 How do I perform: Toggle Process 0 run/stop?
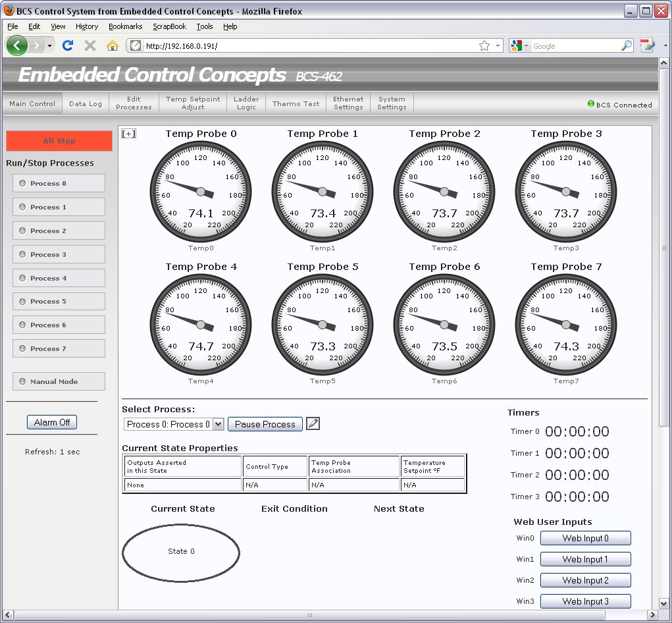coord(59,183)
